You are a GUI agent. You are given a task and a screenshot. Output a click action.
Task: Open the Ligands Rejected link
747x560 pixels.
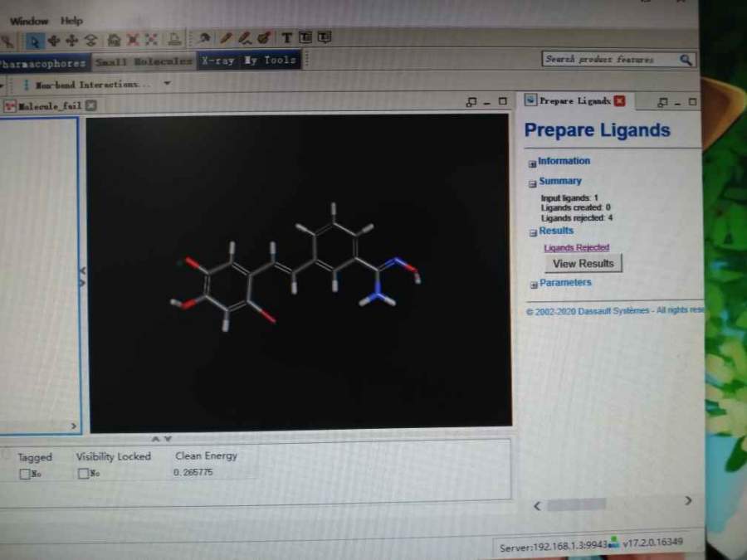click(576, 247)
